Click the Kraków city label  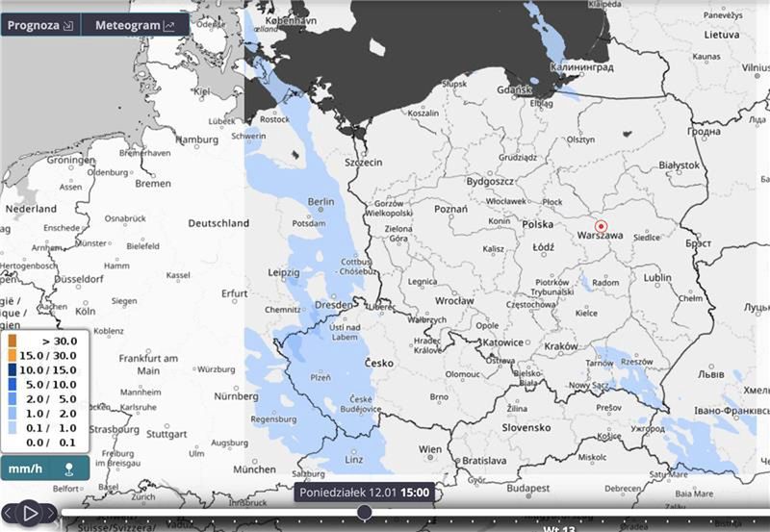(x=561, y=346)
